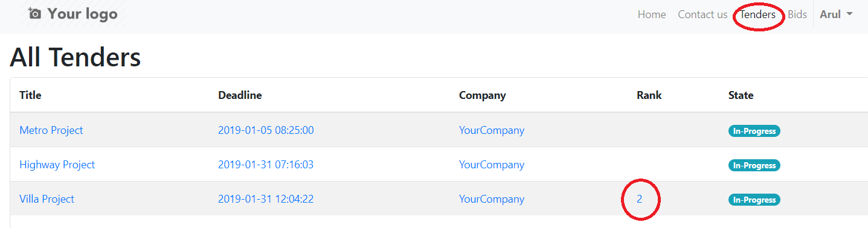868x228 pixels.
Task: Open the Villa Project tender
Action: (x=47, y=199)
